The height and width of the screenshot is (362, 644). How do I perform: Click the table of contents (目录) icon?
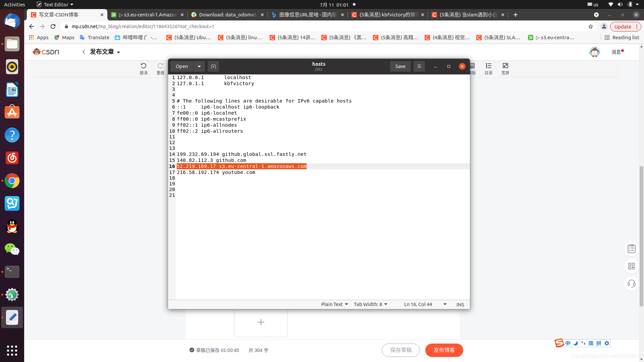click(488, 66)
